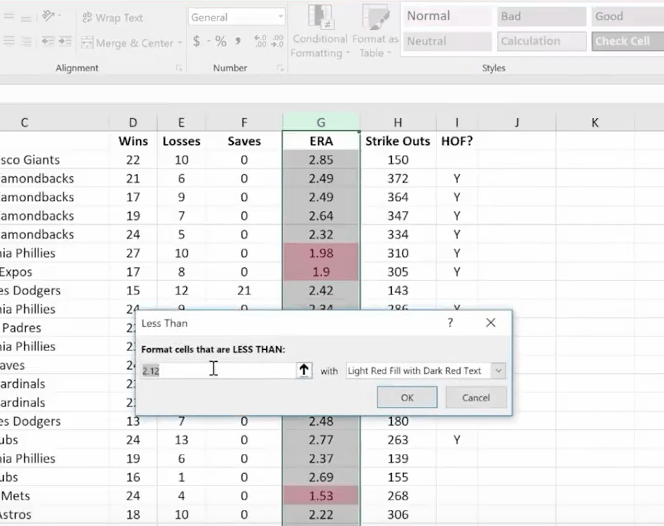Click the Percent Style icon
The height and width of the screenshot is (526, 664).
coord(220,42)
